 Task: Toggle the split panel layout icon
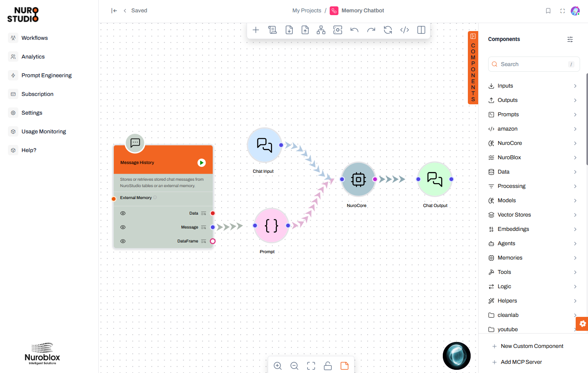pyautogui.click(x=421, y=30)
